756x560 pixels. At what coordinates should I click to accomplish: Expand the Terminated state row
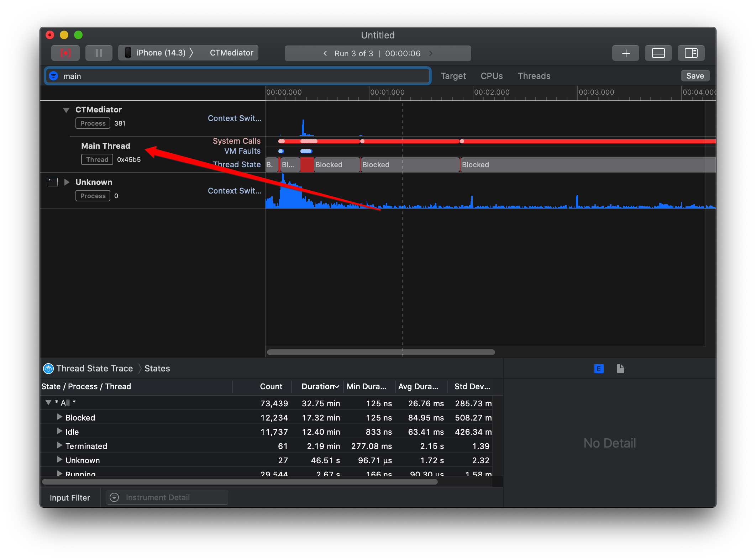pos(60,445)
